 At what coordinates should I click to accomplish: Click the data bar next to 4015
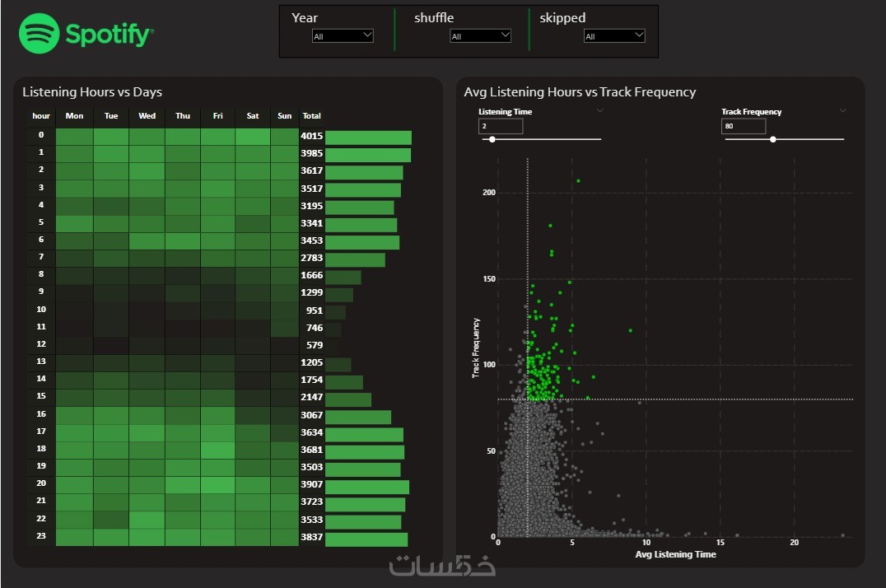(x=368, y=138)
